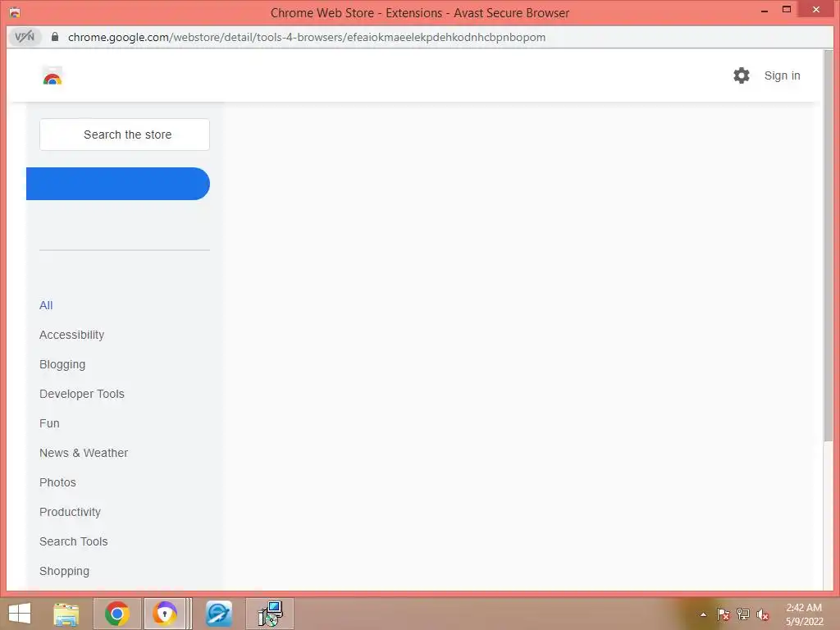Image resolution: width=840 pixels, height=630 pixels.
Task: Open the Chrome Web Store settings gear
Action: pyautogui.click(x=742, y=75)
